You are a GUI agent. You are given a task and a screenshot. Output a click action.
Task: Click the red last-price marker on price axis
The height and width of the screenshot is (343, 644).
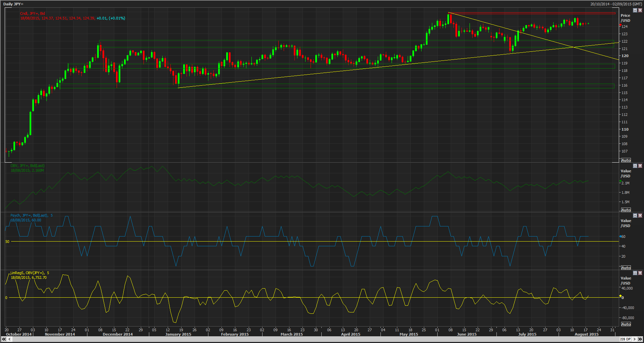(x=620, y=25)
